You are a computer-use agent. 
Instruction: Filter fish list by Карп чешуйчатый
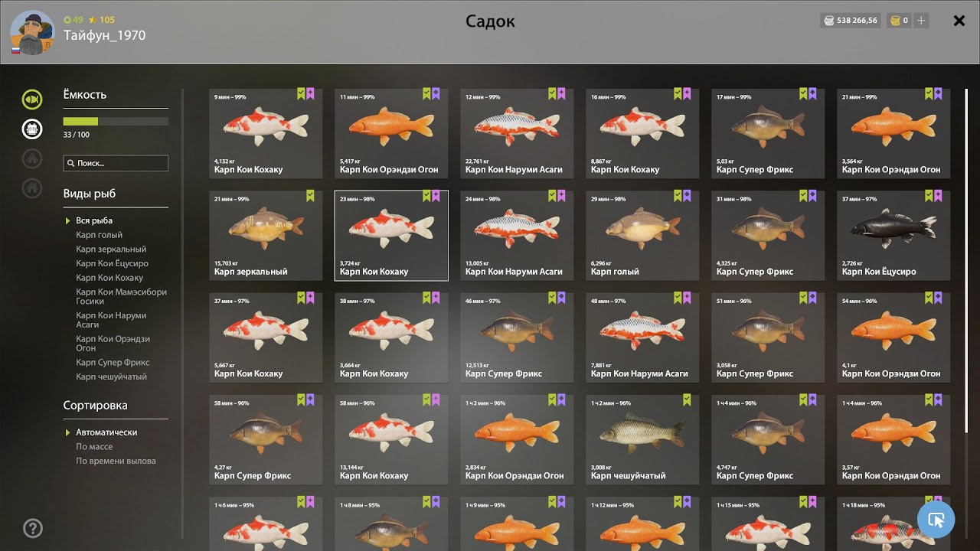point(111,377)
